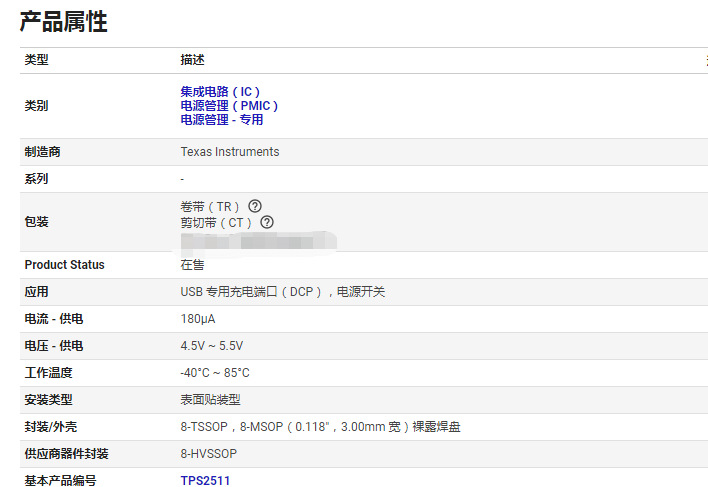Select the 表面贴装型 mounting value

point(210,399)
